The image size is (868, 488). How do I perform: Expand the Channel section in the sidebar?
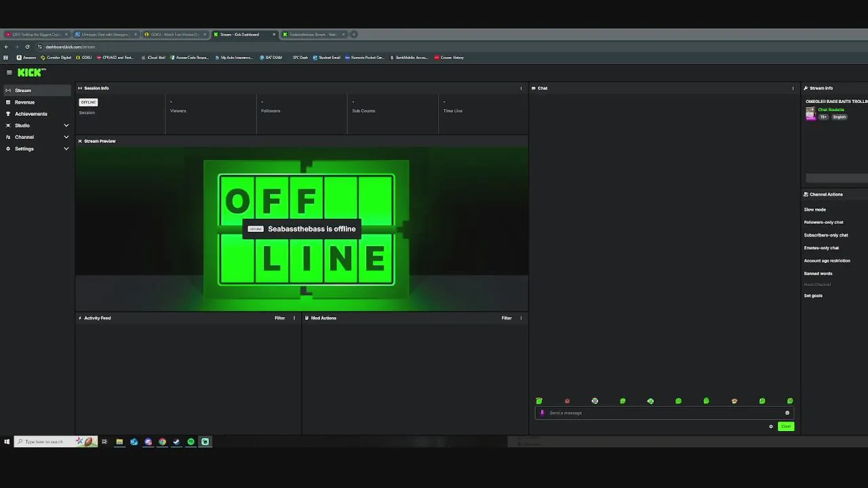point(36,137)
